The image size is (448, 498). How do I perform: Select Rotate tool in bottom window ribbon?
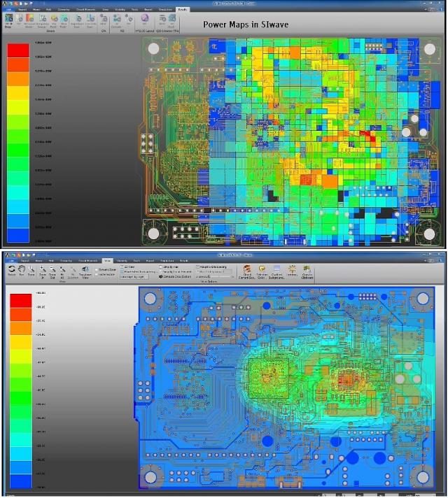(11, 271)
